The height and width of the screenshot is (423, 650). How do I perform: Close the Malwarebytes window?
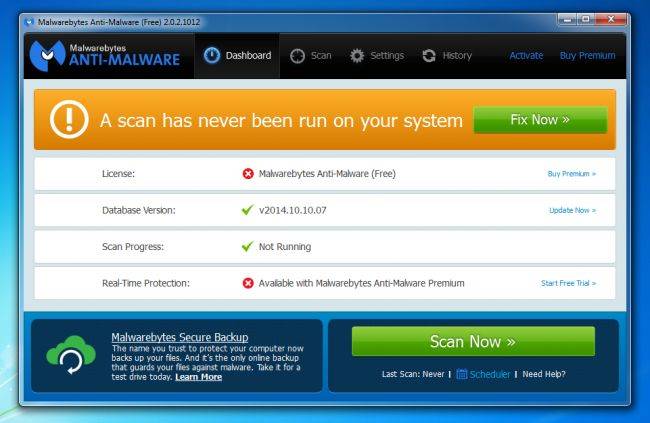pyautogui.click(x=611, y=19)
